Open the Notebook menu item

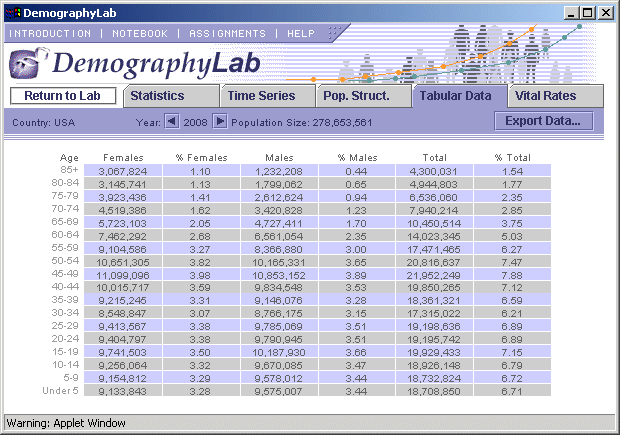click(140, 34)
